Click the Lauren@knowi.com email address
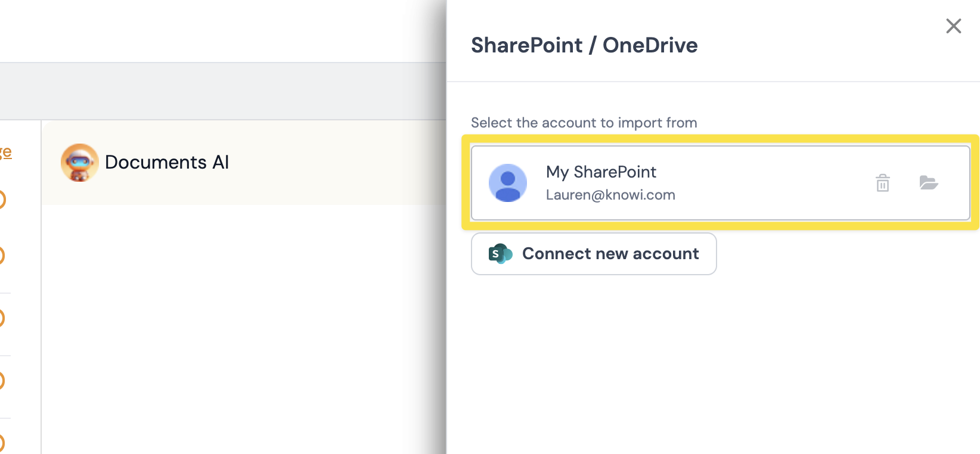This screenshot has height=454, width=980. (x=610, y=195)
